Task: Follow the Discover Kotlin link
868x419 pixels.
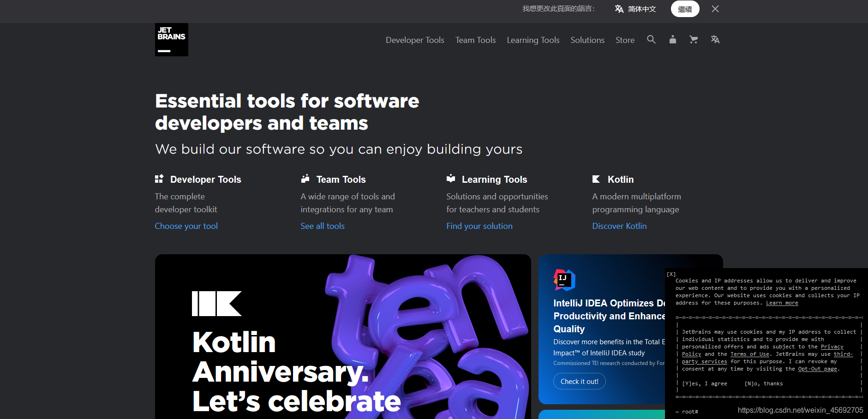Action: coord(619,226)
